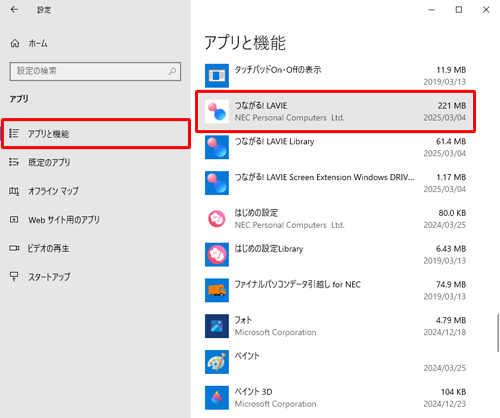
Task: Click the magnifier icon in search box
Action: (x=172, y=71)
